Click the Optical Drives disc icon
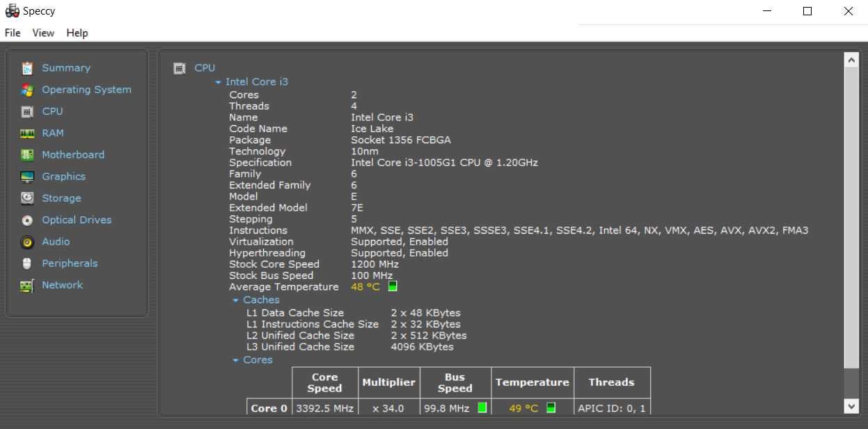 [27, 220]
